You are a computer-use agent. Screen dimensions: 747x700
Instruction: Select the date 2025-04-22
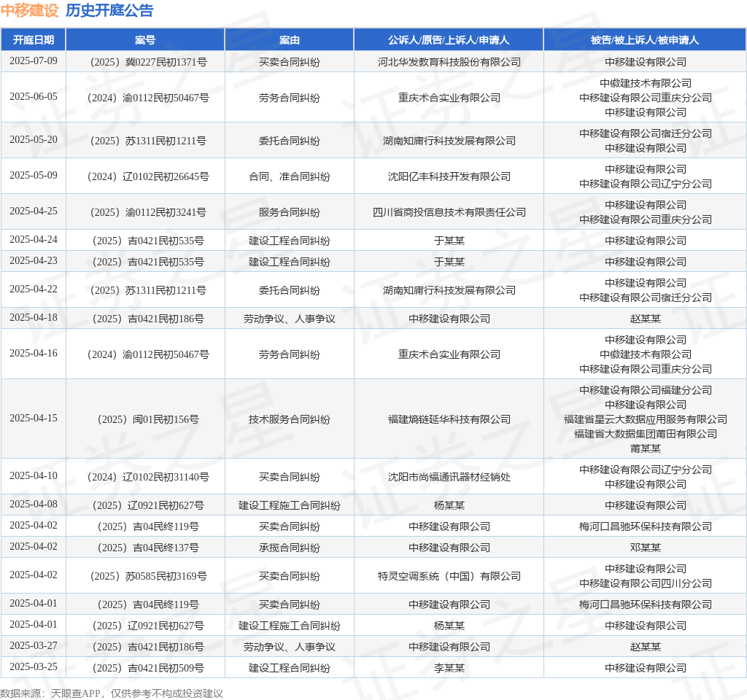[34, 289]
